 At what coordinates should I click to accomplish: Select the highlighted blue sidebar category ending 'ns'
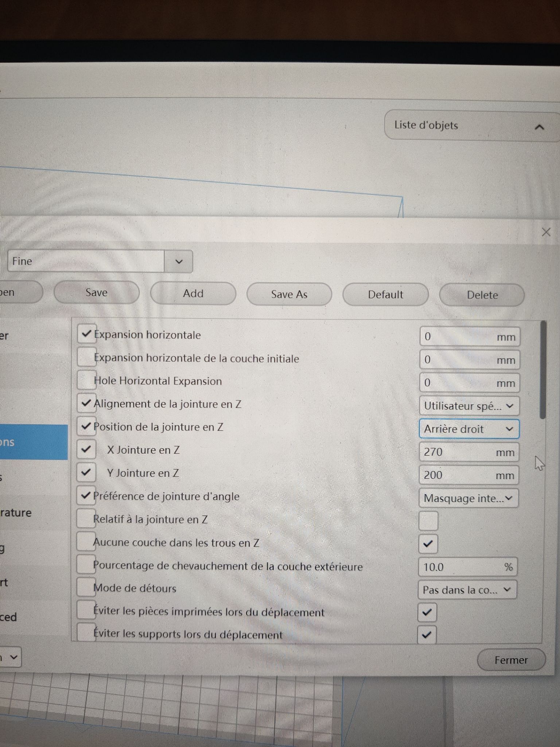pyautogui.click(x=34, y=442)
